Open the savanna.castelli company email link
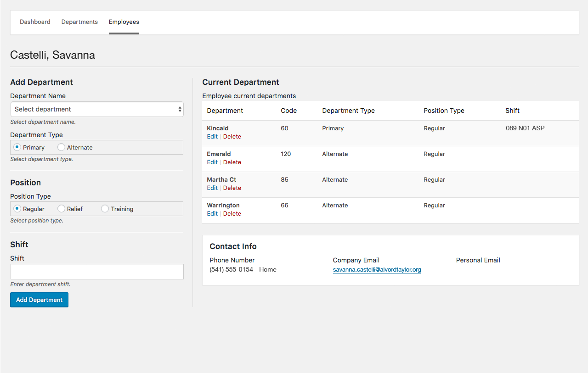 [x=377, y=270]
